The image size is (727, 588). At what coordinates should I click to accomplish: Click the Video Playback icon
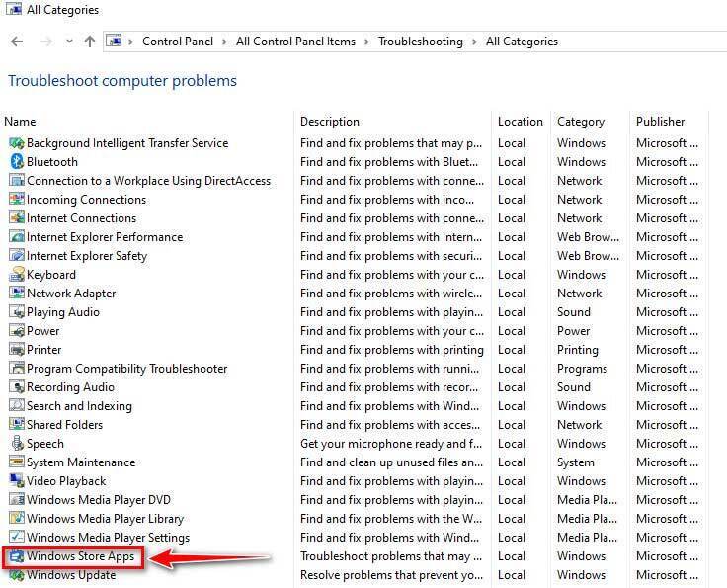pyautogui.click(x=17, y=481)
